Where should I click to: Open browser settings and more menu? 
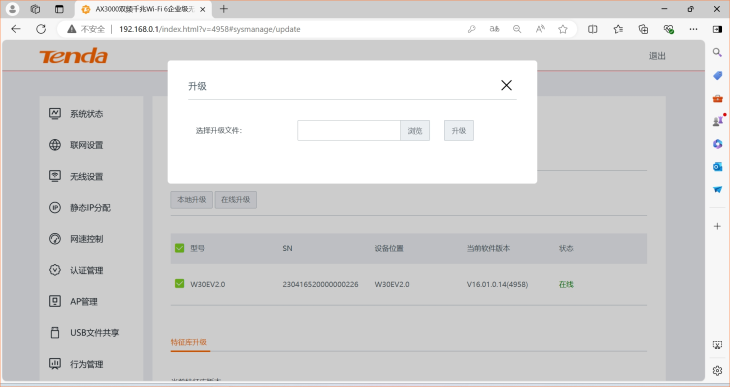(x=693, y=29)
